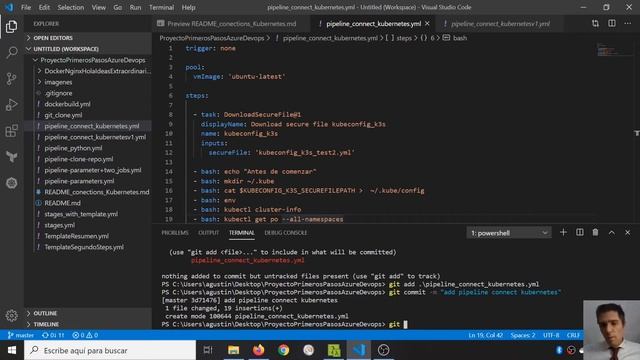Click the Visual Studio Code taskbar icon
The height and width of the screenshot is (360, 640).
click(x=359, y=350)
